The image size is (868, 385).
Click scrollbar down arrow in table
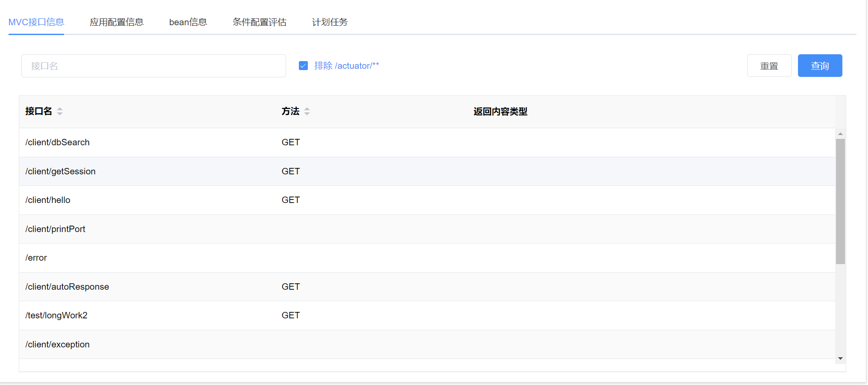click(840, 359)
